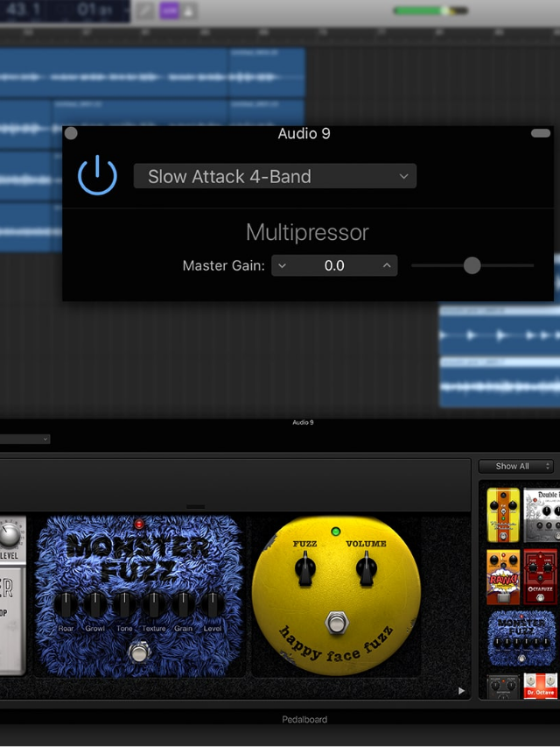Open the Slow Attack 4-Band preset menu
This screenshot has width=560, height=747.
[275, 176]
